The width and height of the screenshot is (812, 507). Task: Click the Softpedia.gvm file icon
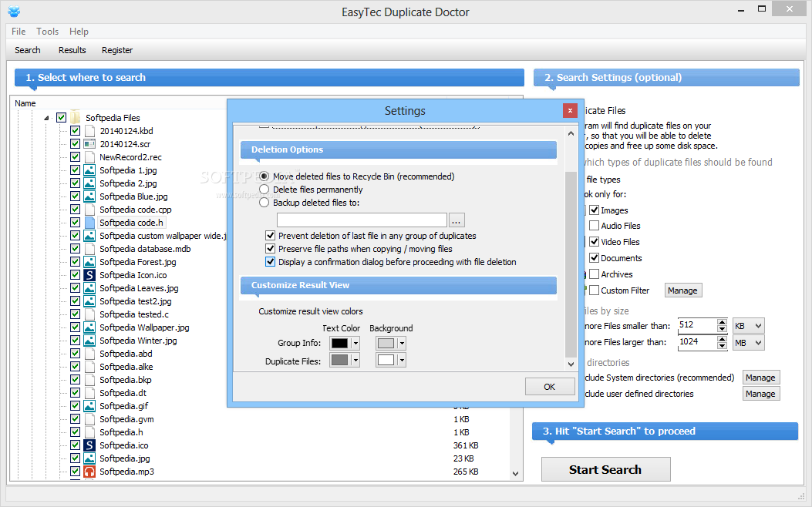point(89,419)
